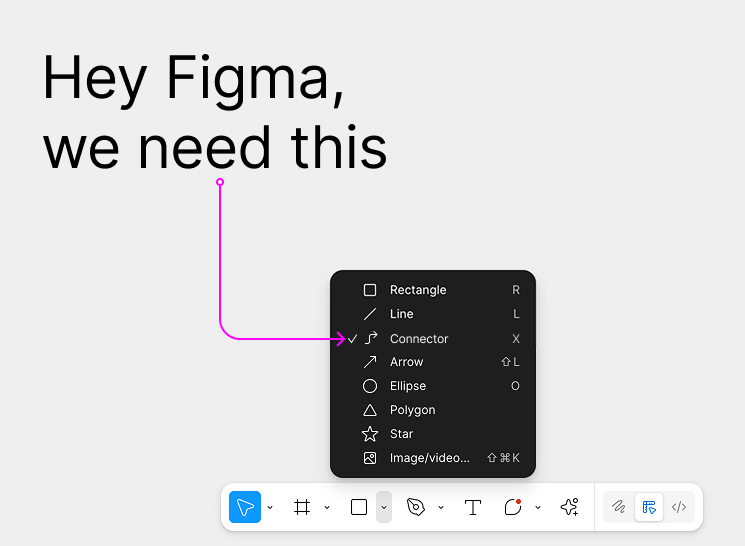Choose Arrow from the shape menu

(x=433, y=362)
